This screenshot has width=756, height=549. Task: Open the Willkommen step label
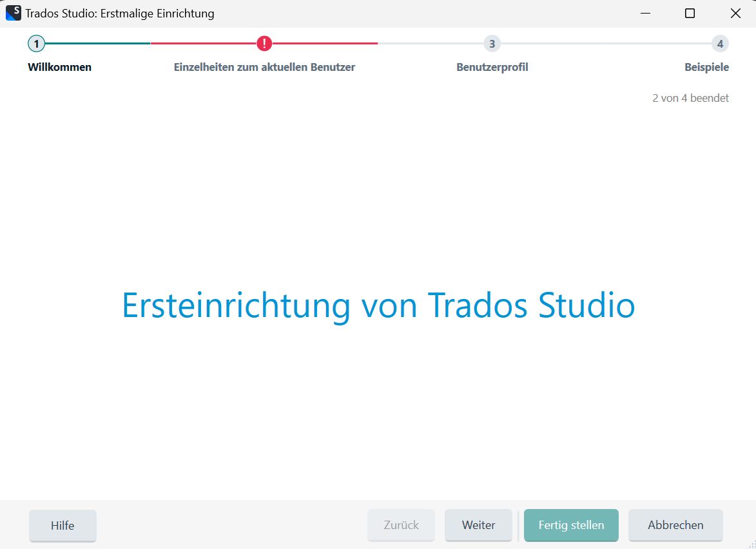tap(60, 67)
